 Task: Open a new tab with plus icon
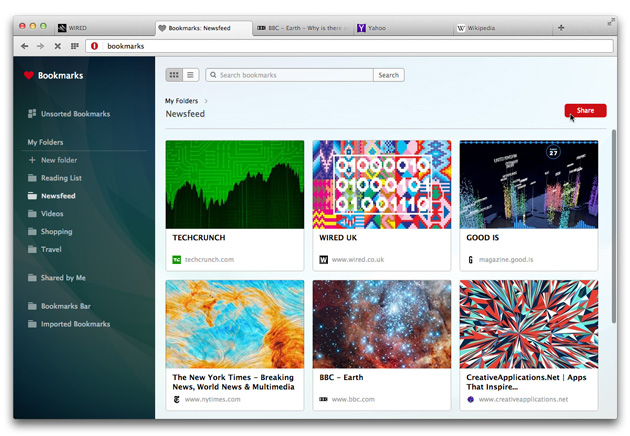point(561,28)
